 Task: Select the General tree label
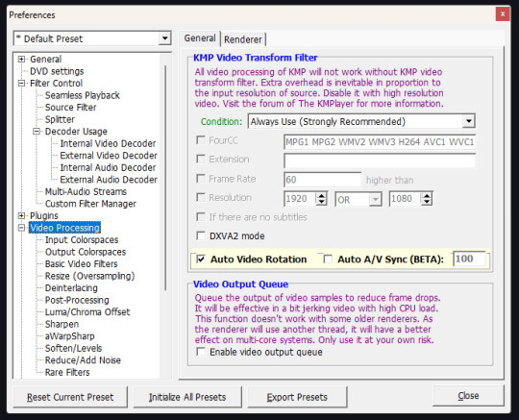[46, 60]
